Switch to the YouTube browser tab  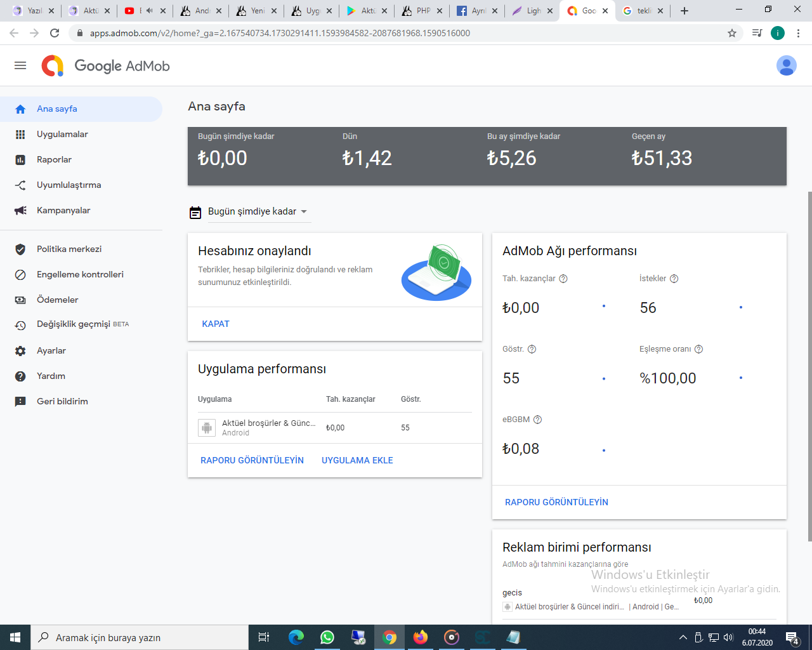[145, 11]
